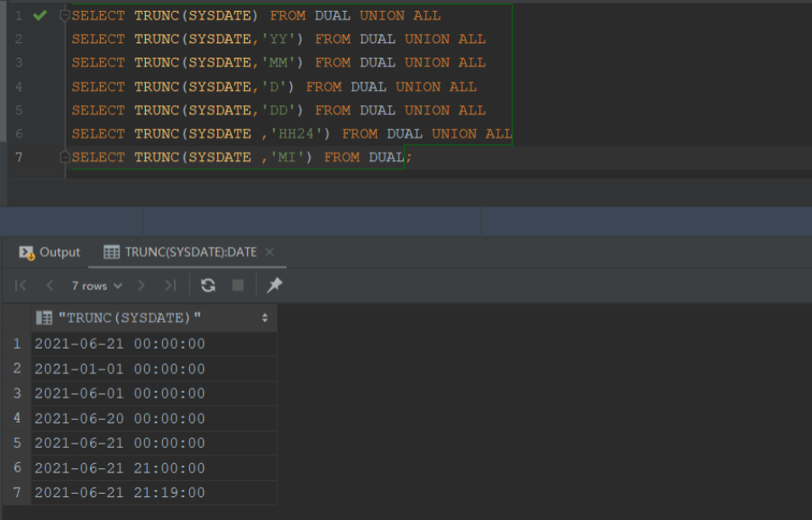Image resolution: width=812 pixels, height=520 pixels.
Task: Place cursor after DUAL; on line 7
Action: point(413,157)
